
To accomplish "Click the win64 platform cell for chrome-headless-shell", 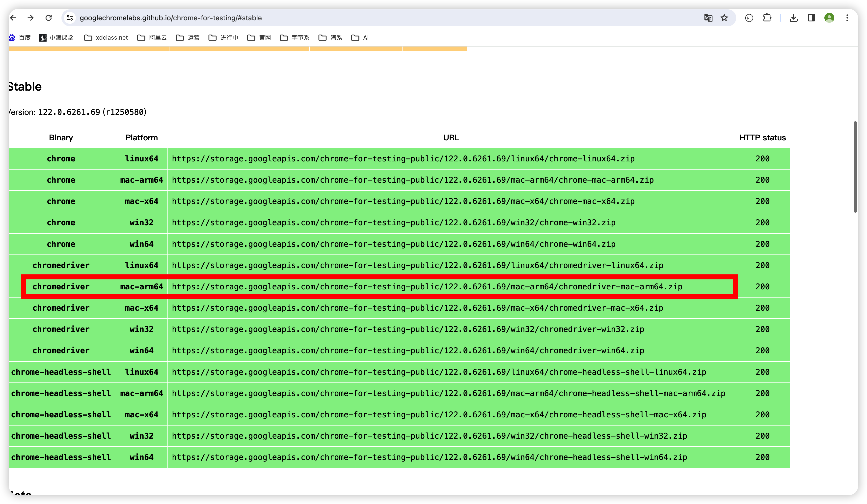I will (x=141, y=457).
